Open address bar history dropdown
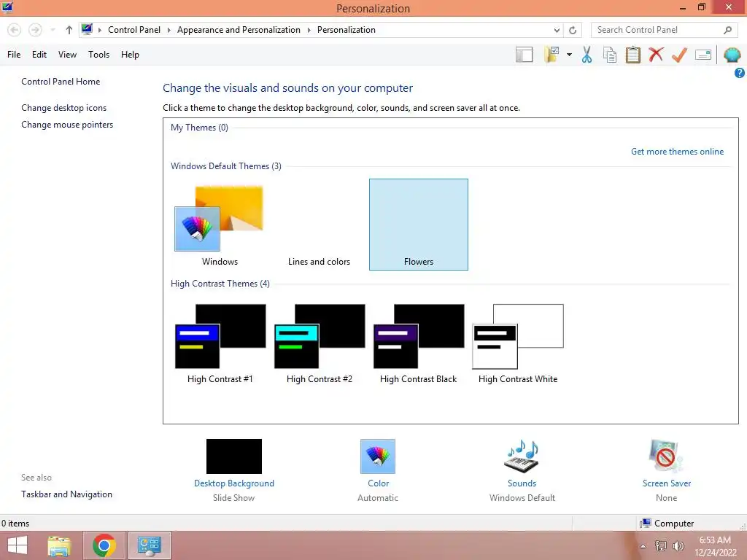Screen dimensions: 747x560 tap(557, 30)
